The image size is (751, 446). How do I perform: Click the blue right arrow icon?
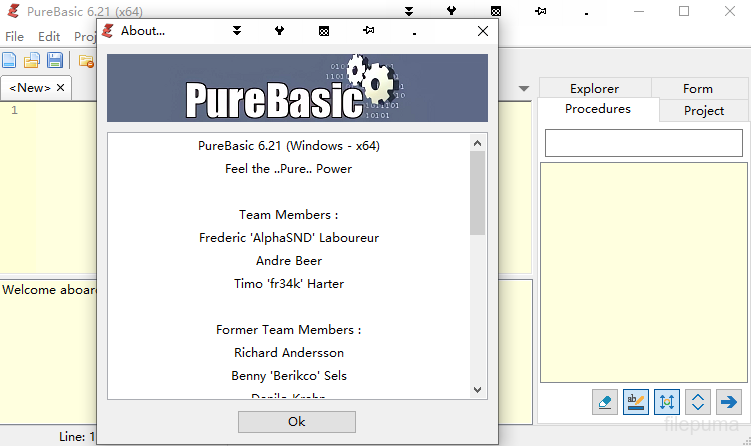coord(729,402)
